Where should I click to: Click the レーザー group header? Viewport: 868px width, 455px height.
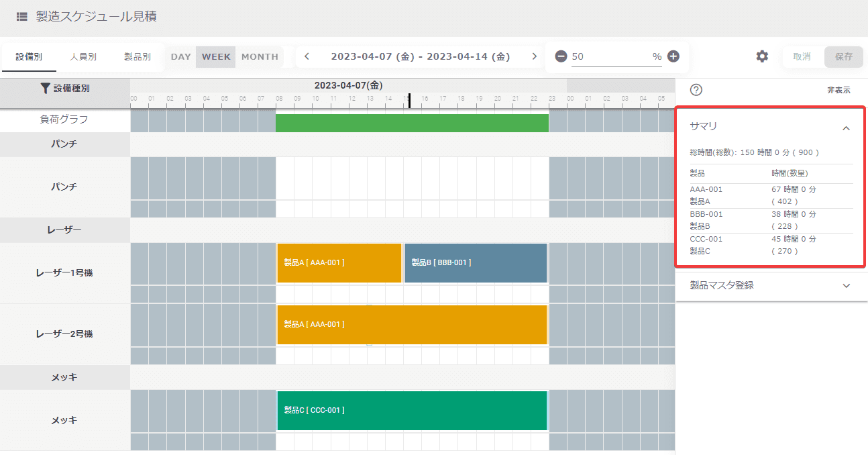(x=65, y=230)
